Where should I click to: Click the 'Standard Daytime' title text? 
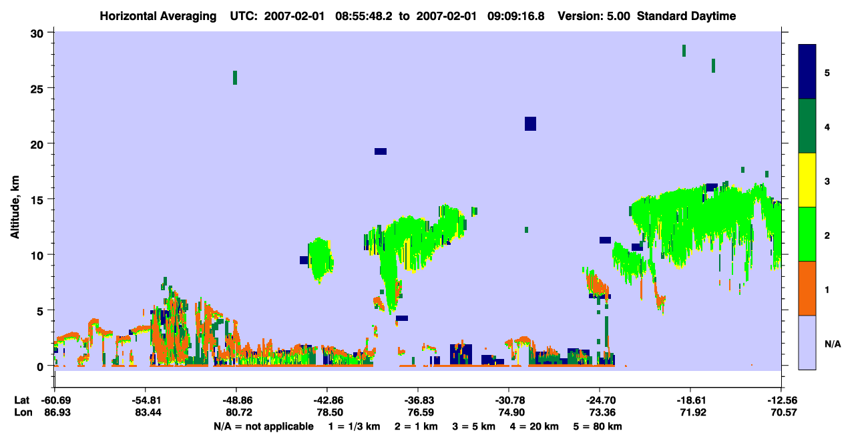(x=686, y=16)
